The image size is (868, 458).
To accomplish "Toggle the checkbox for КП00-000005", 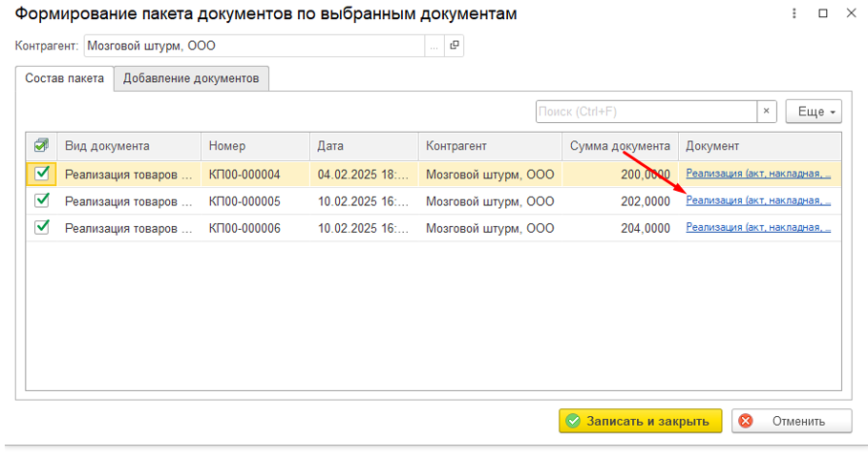I will [x=41, y=200].
